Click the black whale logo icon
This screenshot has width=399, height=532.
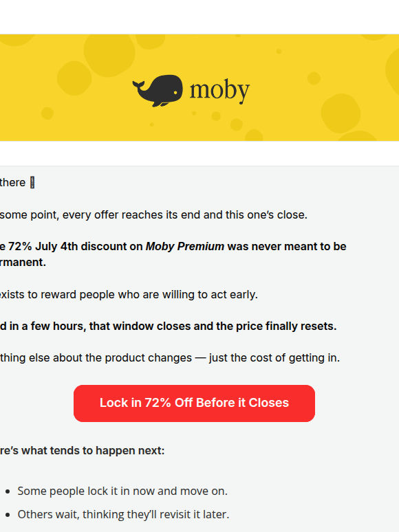coord(158,91)
